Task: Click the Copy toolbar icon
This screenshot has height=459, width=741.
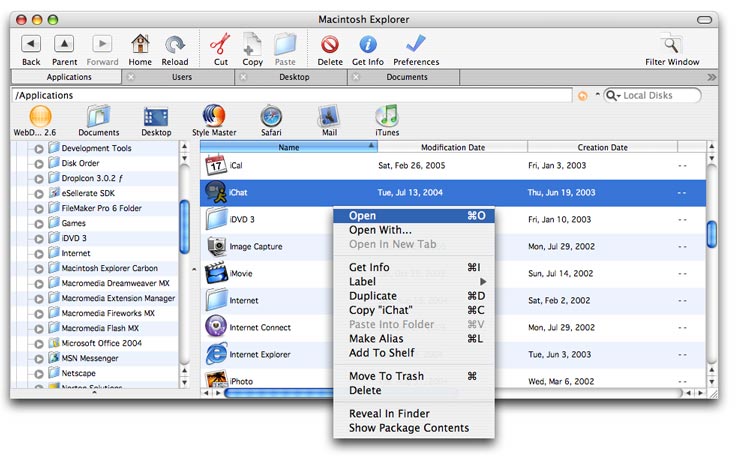Action: [x=252, y=44]
